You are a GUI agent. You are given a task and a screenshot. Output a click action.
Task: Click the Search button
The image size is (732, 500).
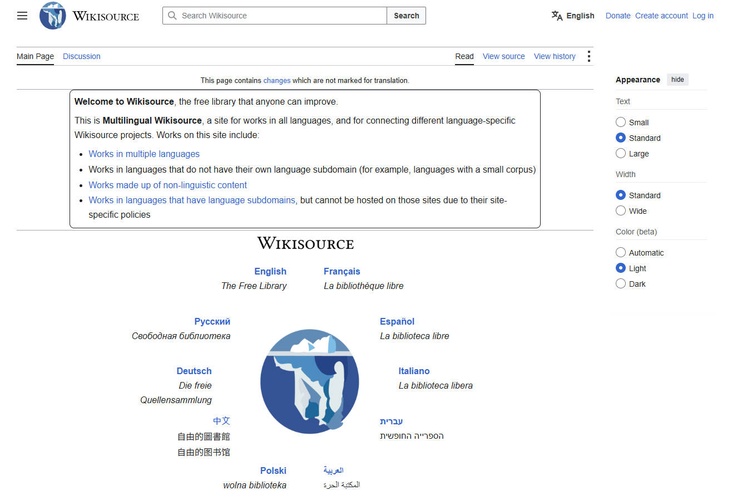coord(406,15)
